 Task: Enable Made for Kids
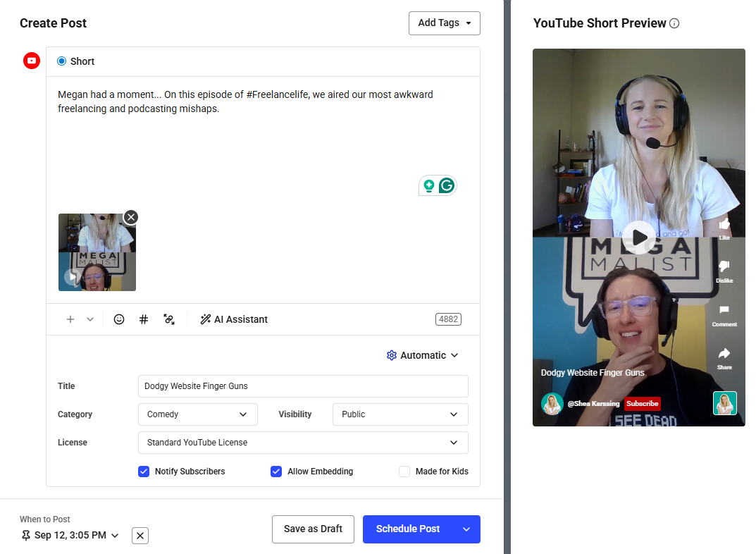(x=404, y=471)
